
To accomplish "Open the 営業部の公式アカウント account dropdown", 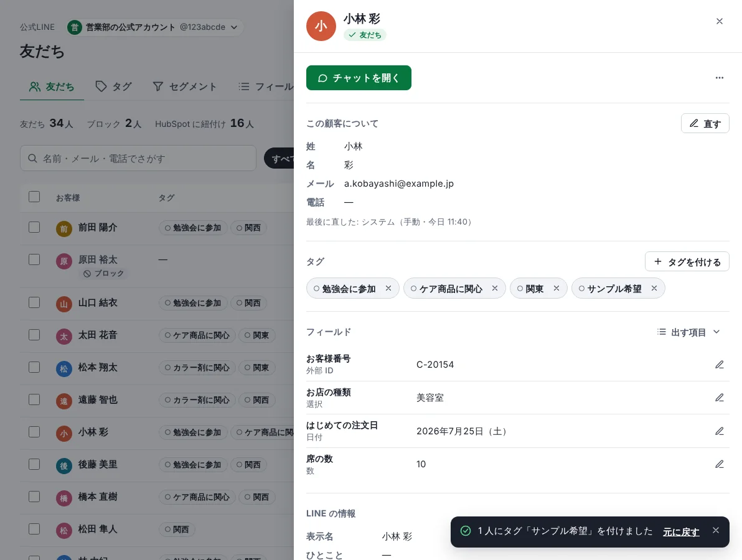I will [155, 27].
